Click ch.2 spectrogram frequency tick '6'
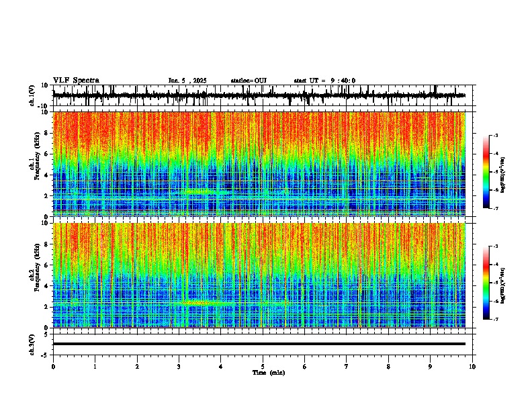The image size is (532, 411). (x=47, y=265)
